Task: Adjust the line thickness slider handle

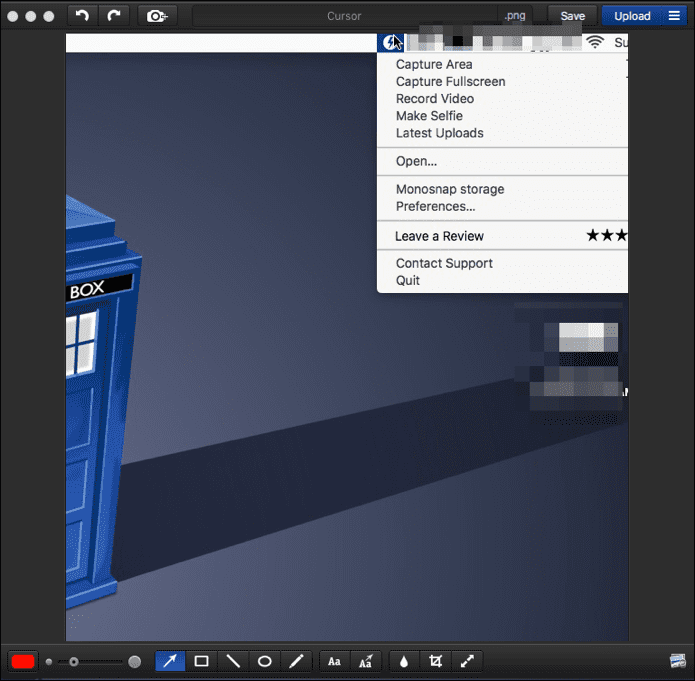Action: (74, 662)
